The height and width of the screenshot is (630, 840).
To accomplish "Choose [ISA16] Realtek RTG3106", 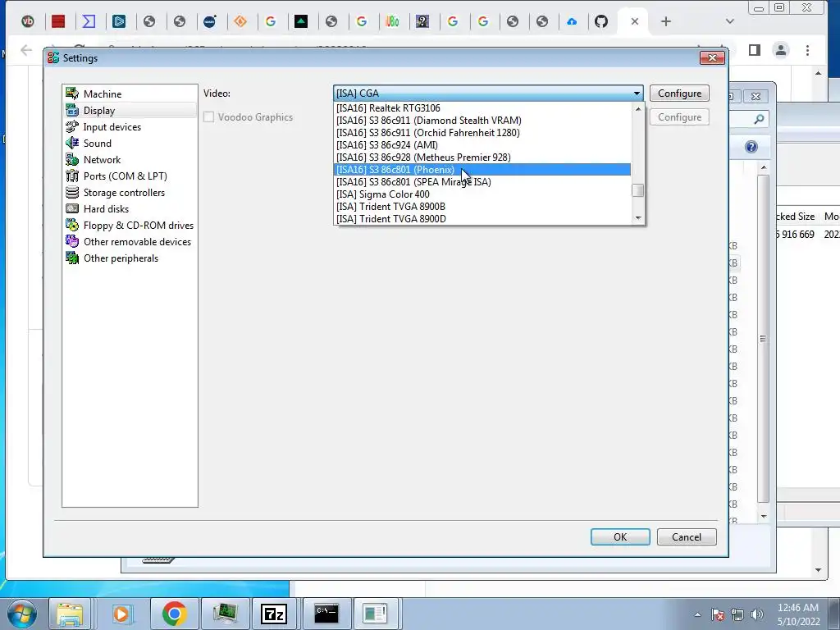I will (482, 108).
